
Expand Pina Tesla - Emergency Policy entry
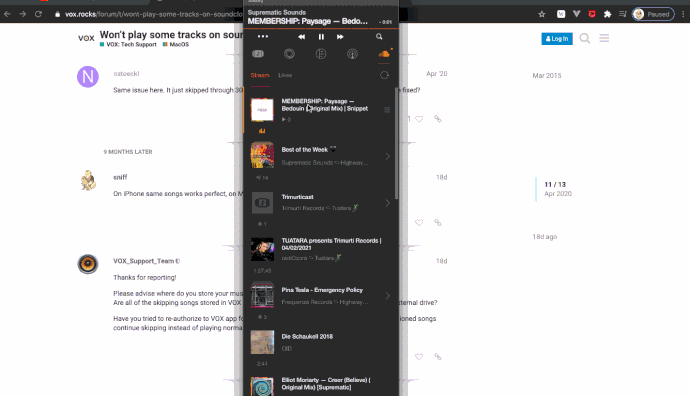[387, 296]
